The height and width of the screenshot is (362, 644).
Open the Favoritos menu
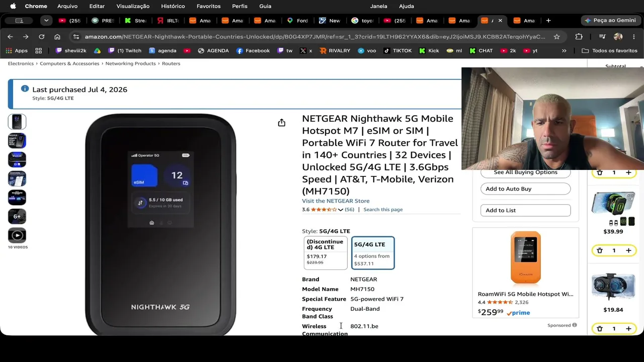(x=209, y=6)
